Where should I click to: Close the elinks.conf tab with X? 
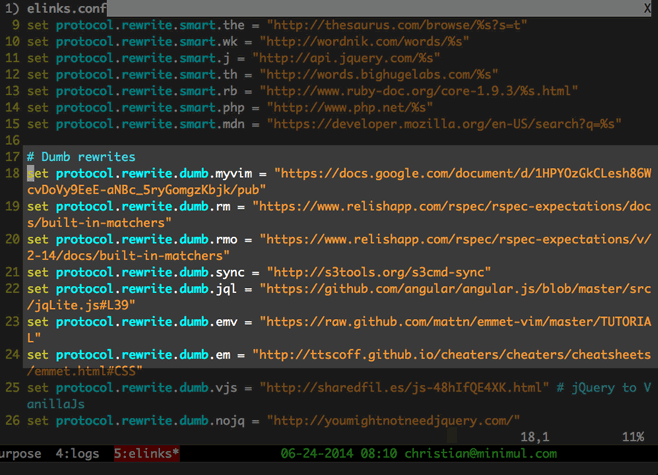tap(648, 8)
